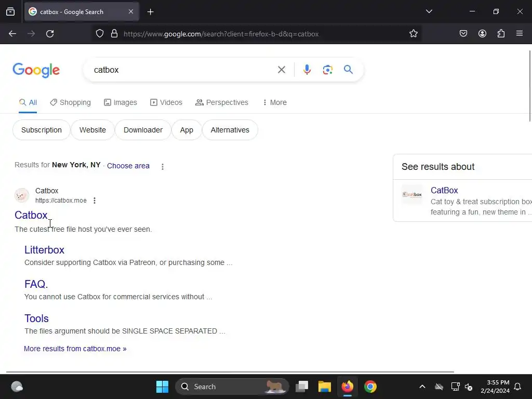Open the Windows Start menu
The width and height of the screenshot is (532, 399).
click(162, 387)
